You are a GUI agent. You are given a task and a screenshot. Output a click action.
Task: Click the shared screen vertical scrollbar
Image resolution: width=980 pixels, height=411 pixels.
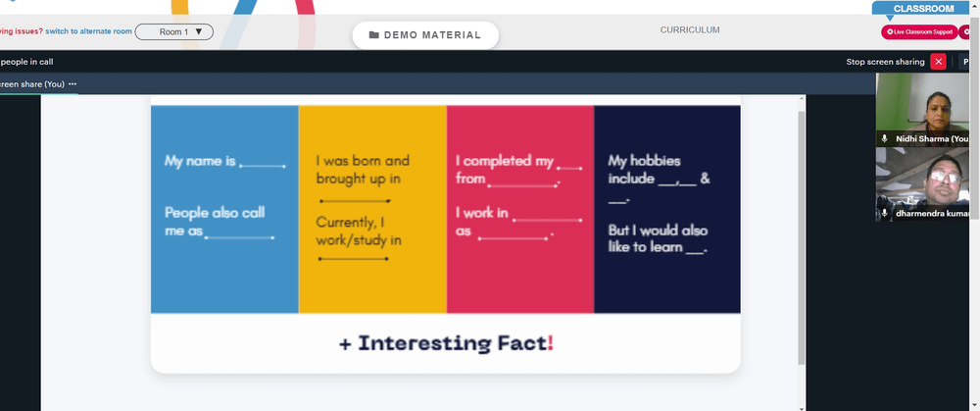802,237
